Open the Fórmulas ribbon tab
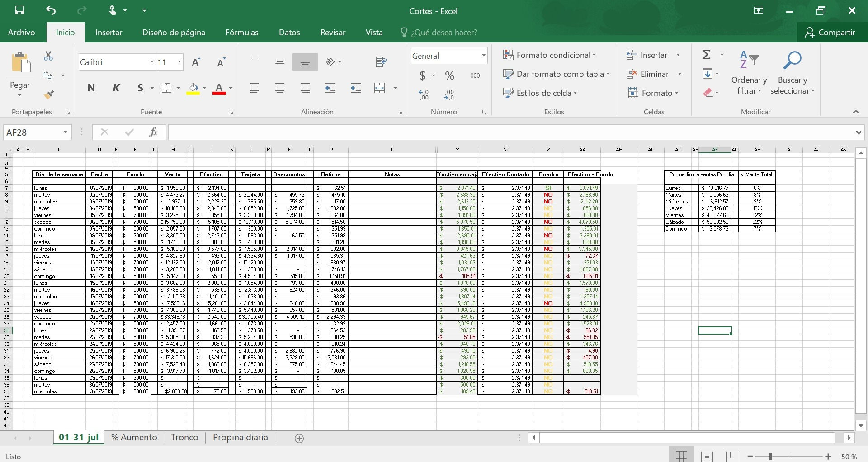Image resolution: width=868 pixels, height=462 pixels. (x=242, y=33)
